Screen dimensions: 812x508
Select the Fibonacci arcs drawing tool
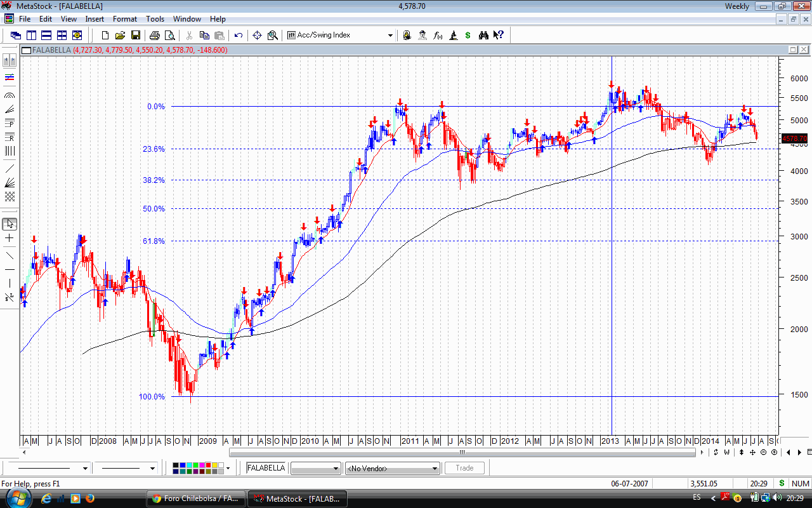(x=10, y=95)
